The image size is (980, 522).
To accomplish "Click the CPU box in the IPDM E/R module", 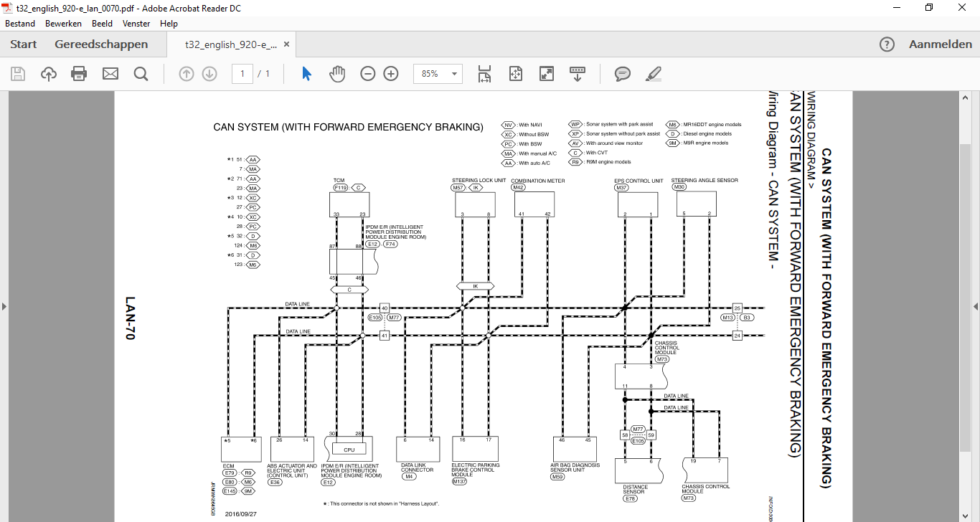I will (x=349, y=450).
